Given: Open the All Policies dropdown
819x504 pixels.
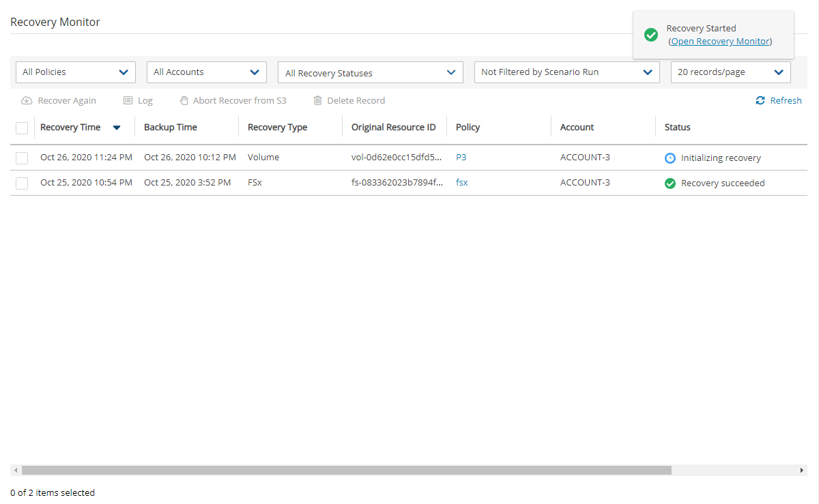Looking at the screenshot, I should [x=76, y=72].
